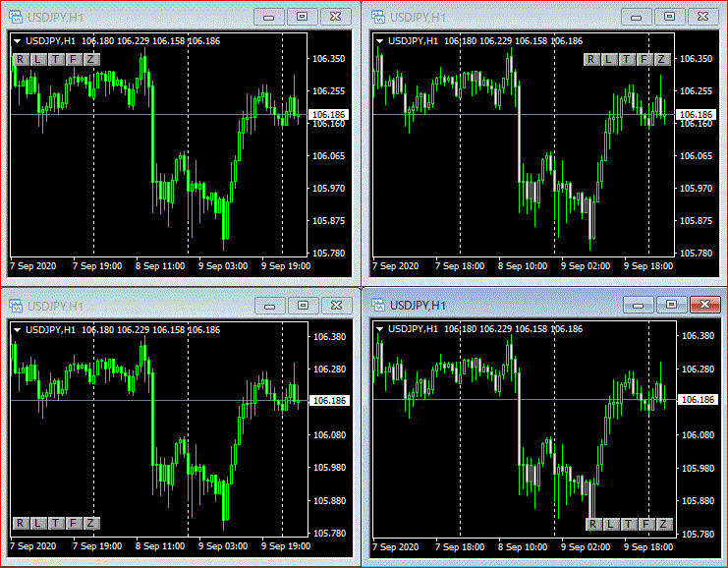Click the F button in upper-left chart
Viewport: 728px width, 568px height.
click(x=74, y=59)
